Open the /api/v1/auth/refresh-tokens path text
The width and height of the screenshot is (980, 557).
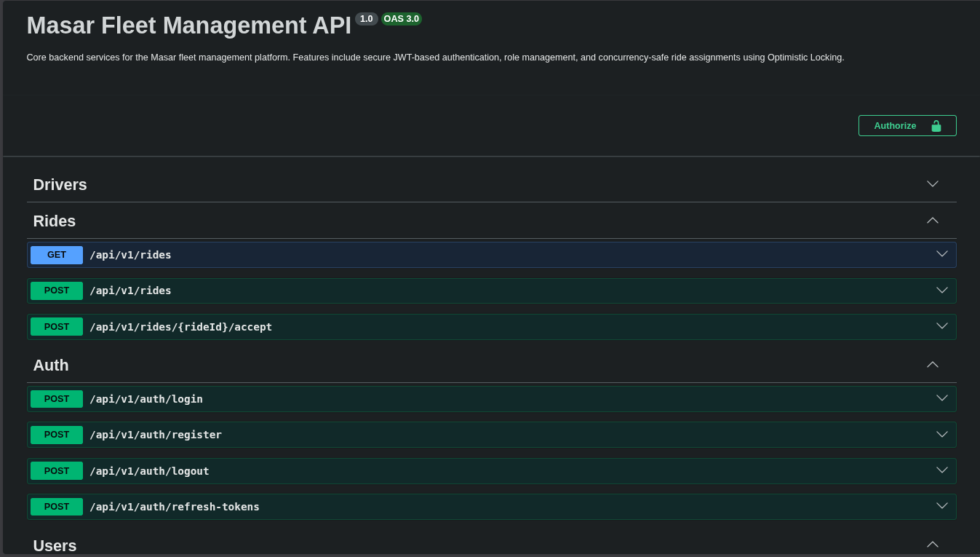(x=175, y=507)
